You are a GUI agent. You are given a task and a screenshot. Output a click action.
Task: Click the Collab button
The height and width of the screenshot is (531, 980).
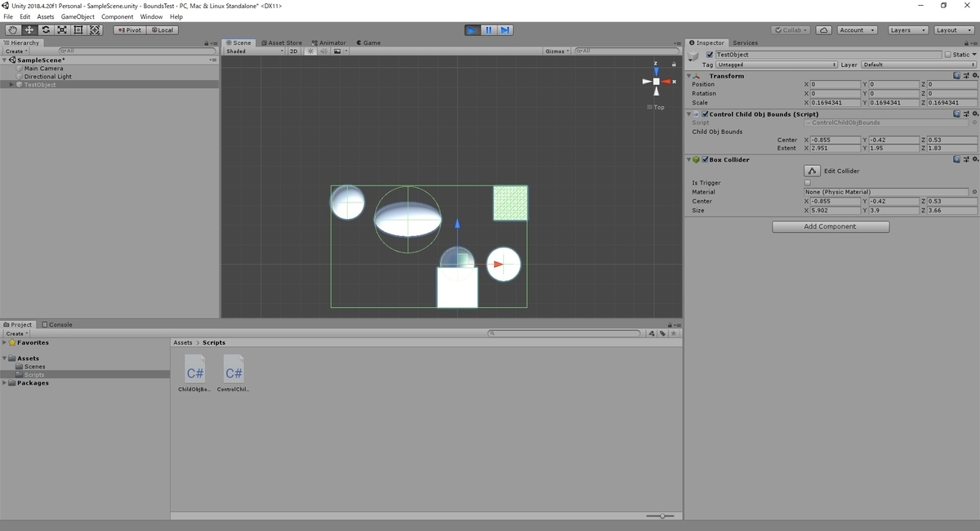click(791, 30)
